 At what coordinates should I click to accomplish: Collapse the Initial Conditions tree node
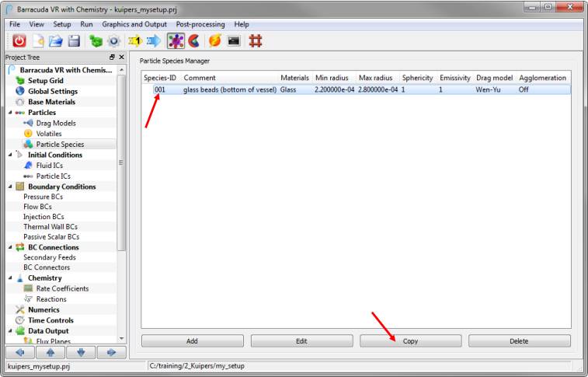pyautogui.click(x=10, y=155)
